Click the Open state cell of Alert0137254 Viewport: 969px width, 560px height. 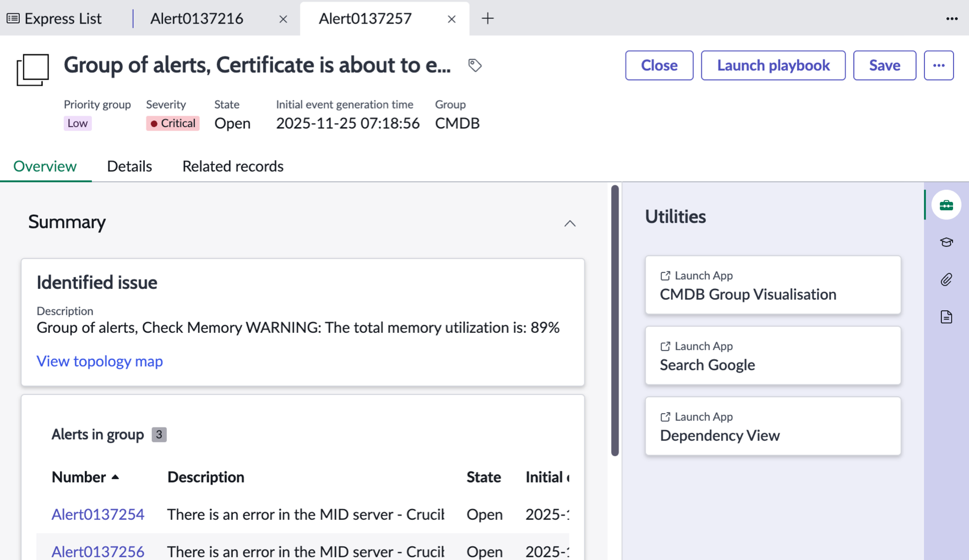coord(484,514)
